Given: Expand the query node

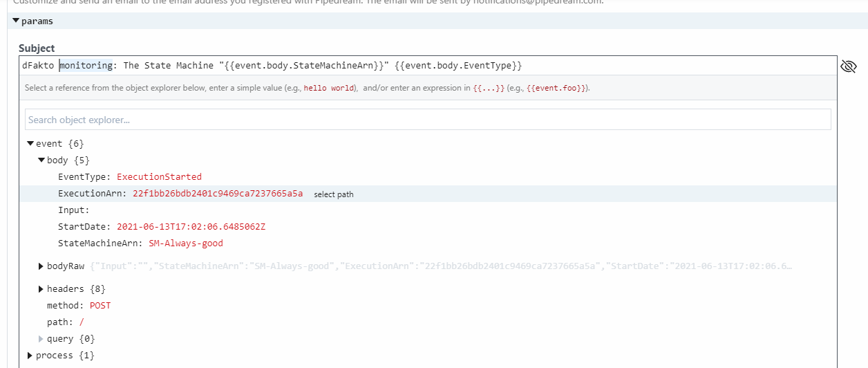Looking at the screenshot, I should 41,339.
